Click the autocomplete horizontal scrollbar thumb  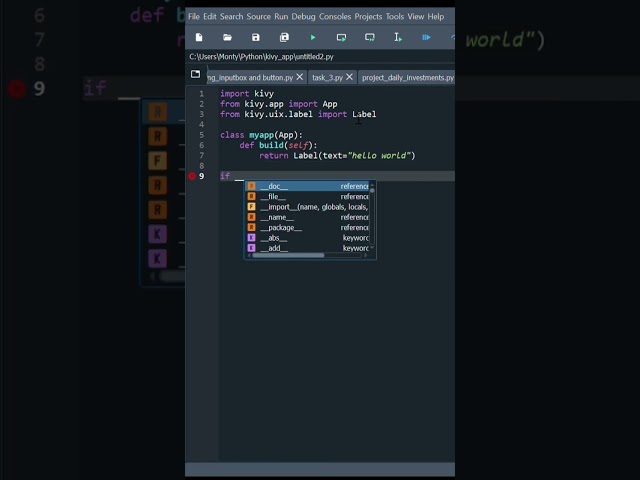[288, 256]
